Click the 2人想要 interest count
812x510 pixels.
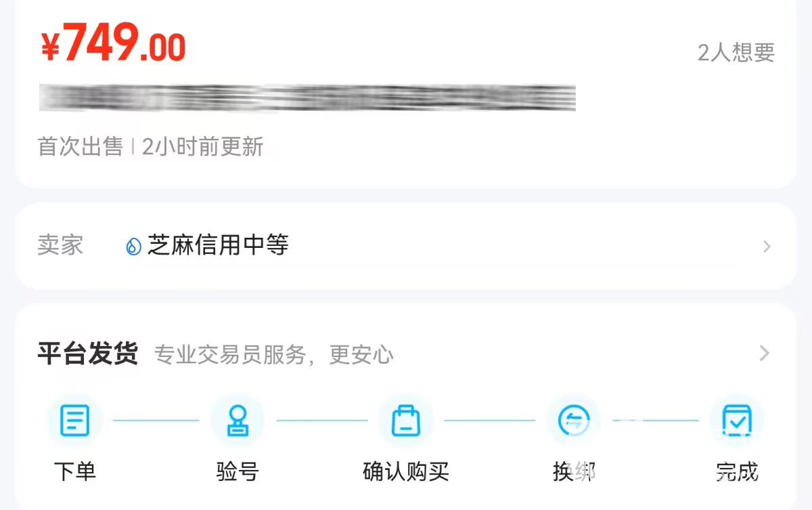coord(736,52)
